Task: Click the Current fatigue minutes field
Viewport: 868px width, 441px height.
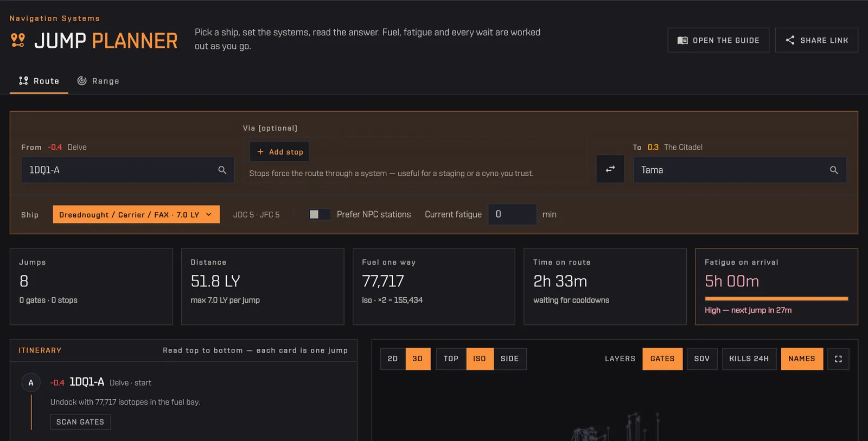Action: [513, 214]
